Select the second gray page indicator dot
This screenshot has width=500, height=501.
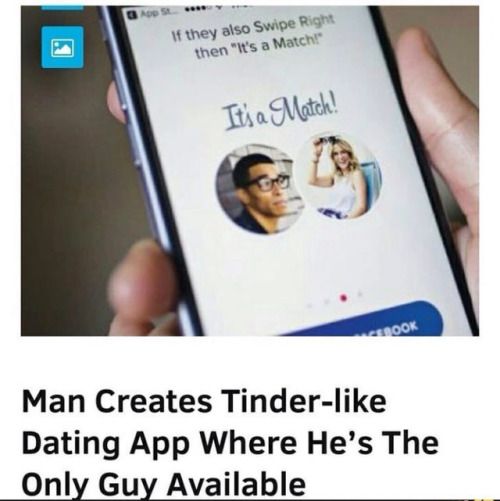(x=328, y=301)
